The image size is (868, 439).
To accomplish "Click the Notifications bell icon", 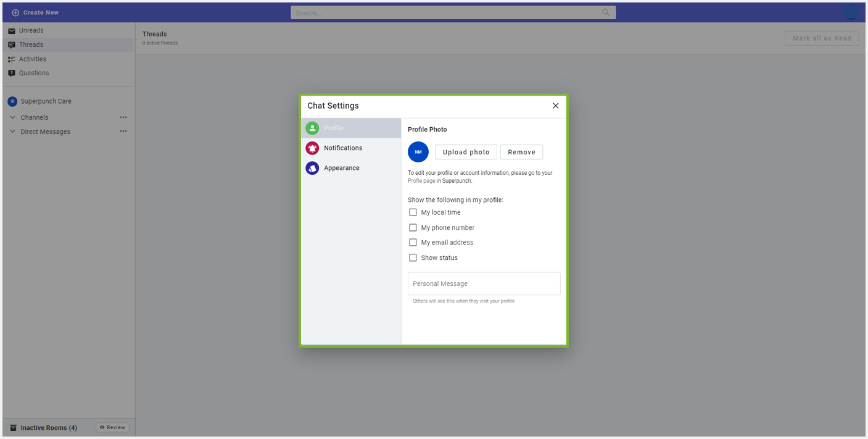I will coord(312,148).
